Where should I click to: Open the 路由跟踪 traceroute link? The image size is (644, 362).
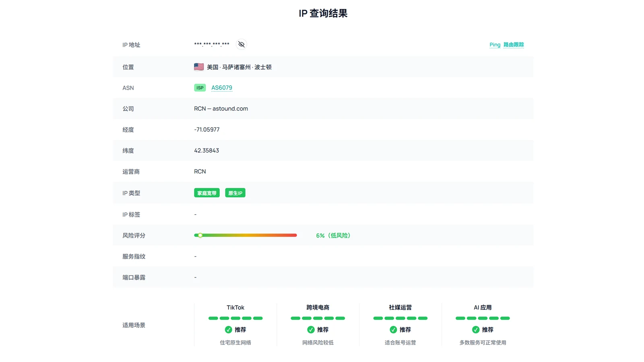click(x=514, y=45)
